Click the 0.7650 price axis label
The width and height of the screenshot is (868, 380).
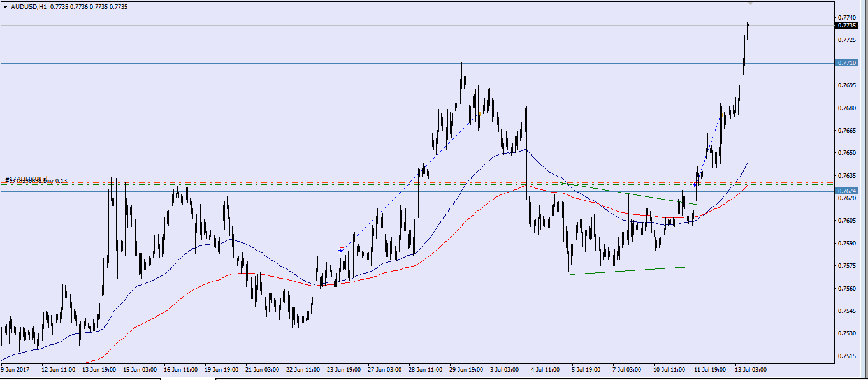(x=846, y=153)
